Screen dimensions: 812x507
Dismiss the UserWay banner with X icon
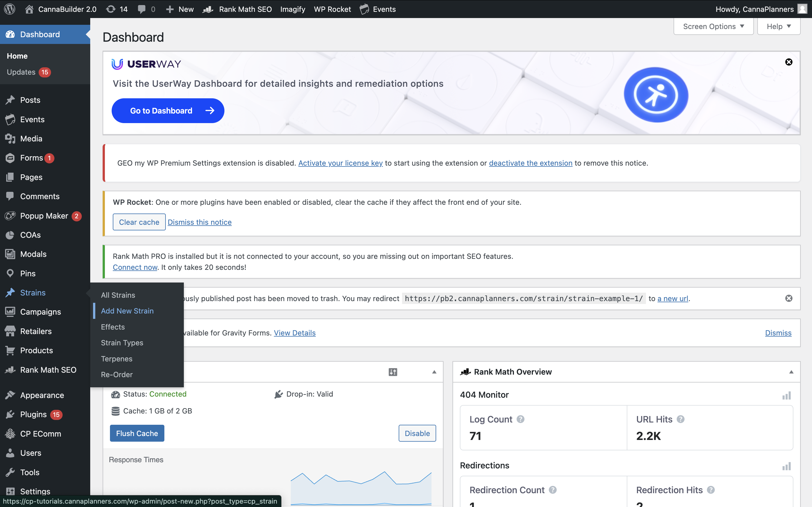click(789, 62)
